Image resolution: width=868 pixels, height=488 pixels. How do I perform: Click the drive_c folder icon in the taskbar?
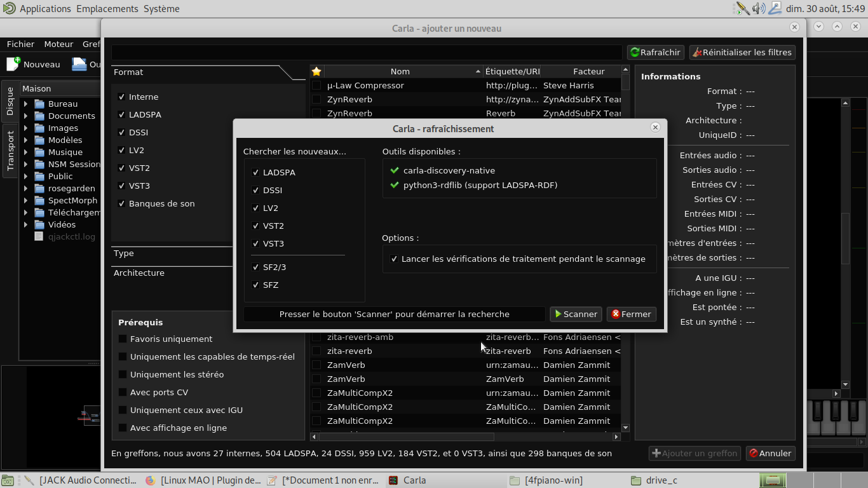point(636,480)
